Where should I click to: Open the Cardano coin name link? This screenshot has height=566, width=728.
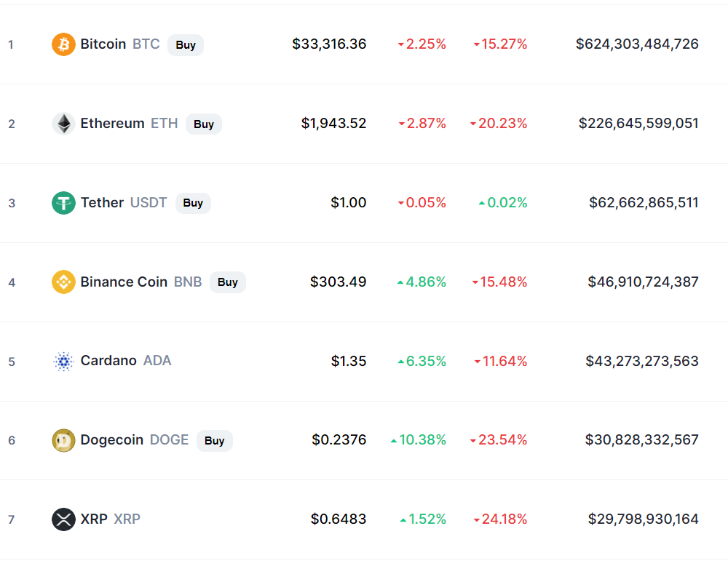click(108, 361)
